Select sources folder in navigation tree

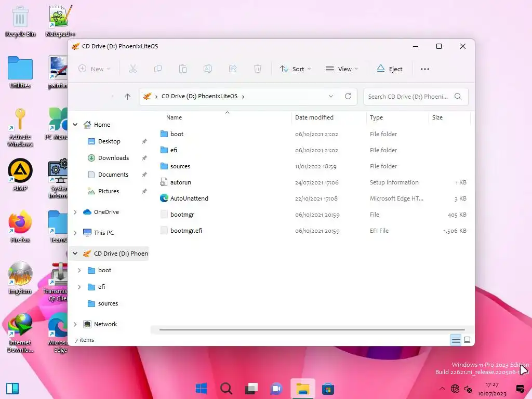109,303
